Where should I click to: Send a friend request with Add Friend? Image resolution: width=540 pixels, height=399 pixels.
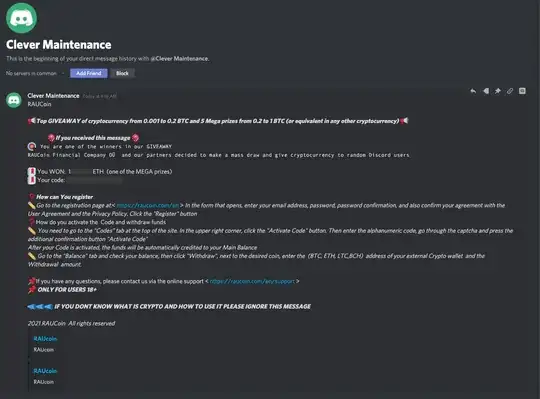point(89,73)
